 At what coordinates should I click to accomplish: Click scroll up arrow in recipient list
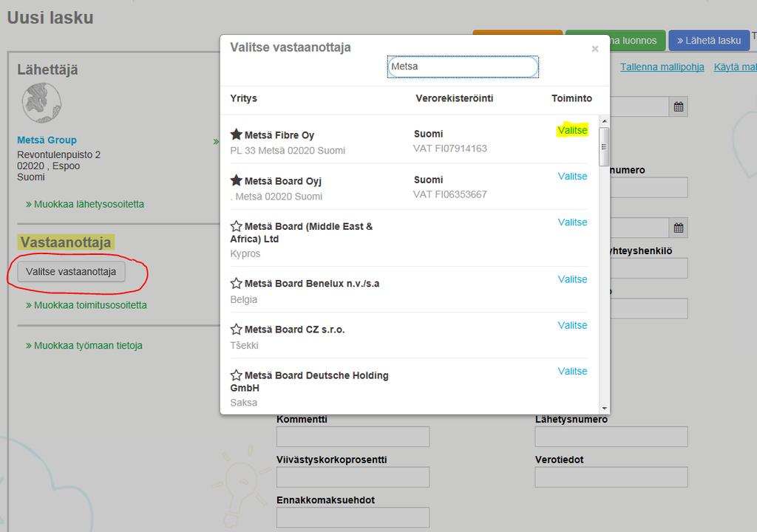coord(604,120)
